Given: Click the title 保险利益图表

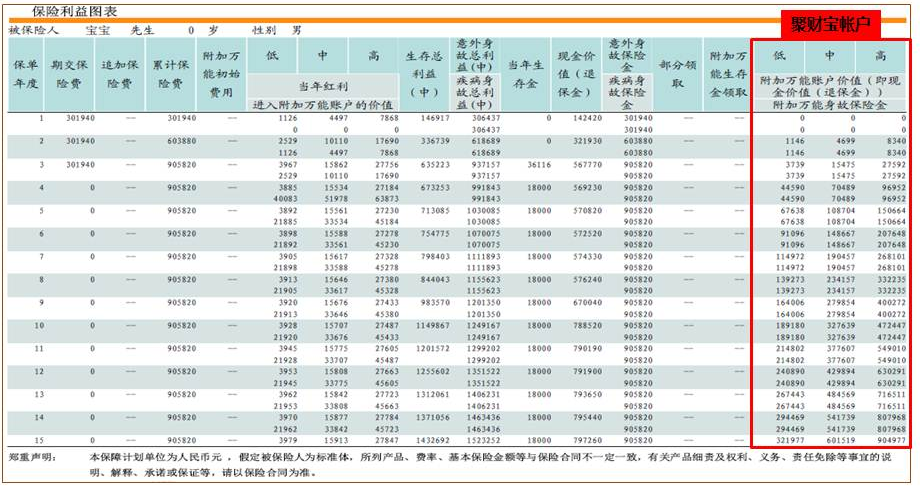Looking at the screenshot, I should (74, 11).
